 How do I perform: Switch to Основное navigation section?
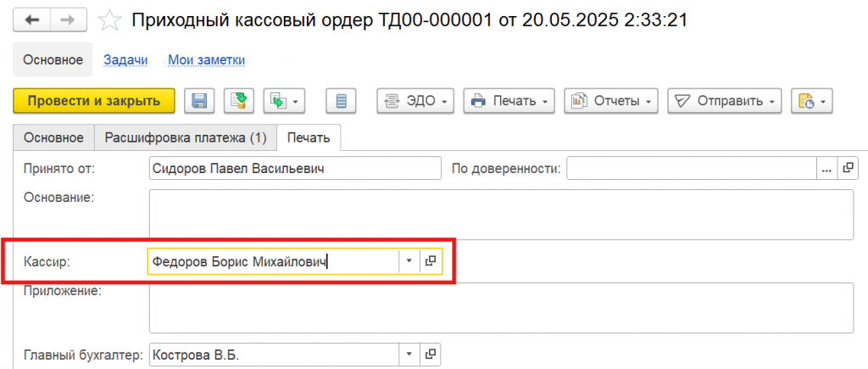pyautogui.click(x=53, y=59)
